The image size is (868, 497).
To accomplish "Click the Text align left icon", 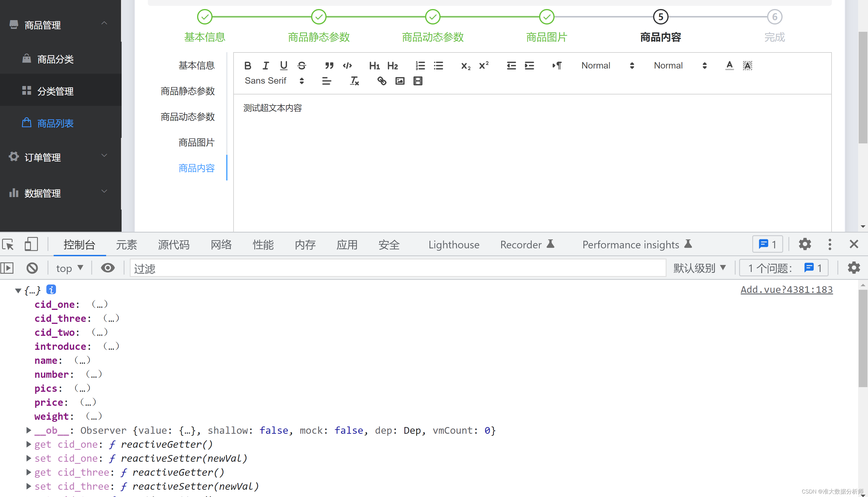I will pos(327,80).
